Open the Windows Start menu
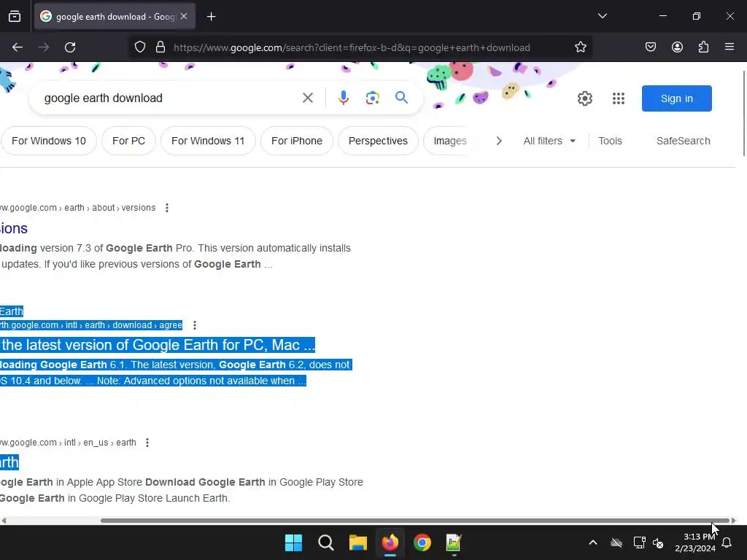The width and height of the screenshot is (747, 560). click(293, 542)
